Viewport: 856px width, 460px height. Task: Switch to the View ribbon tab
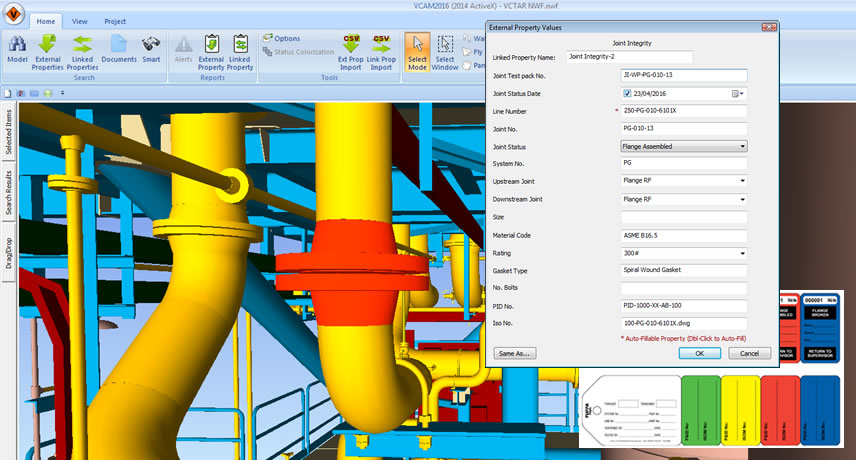pyautogui.click(x=80, y=20)
